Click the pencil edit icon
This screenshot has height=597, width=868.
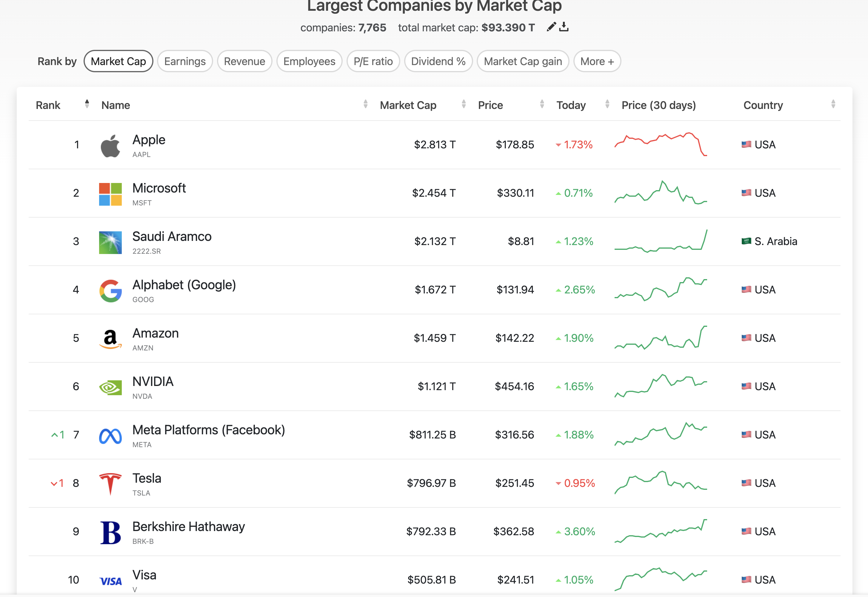click(551, 27)
